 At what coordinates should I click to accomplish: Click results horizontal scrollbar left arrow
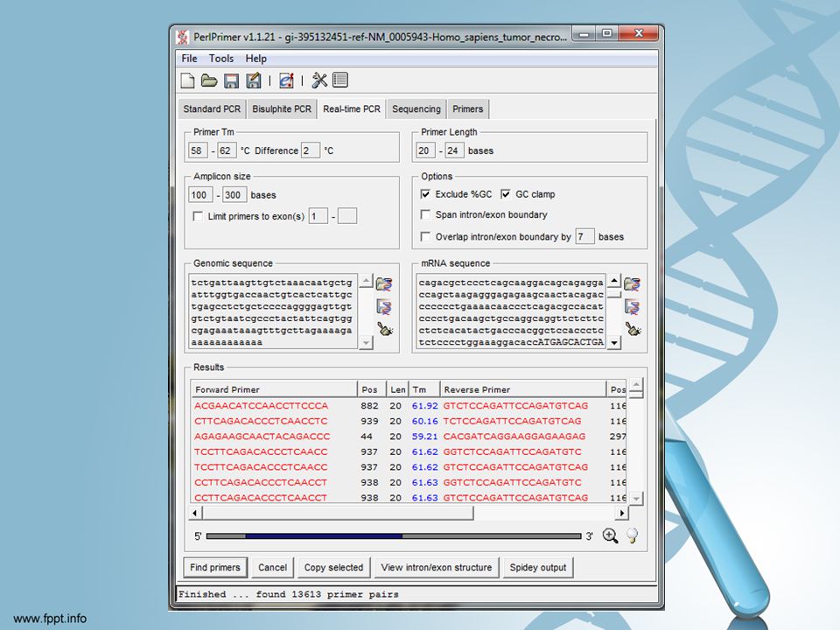click(195, 514)
